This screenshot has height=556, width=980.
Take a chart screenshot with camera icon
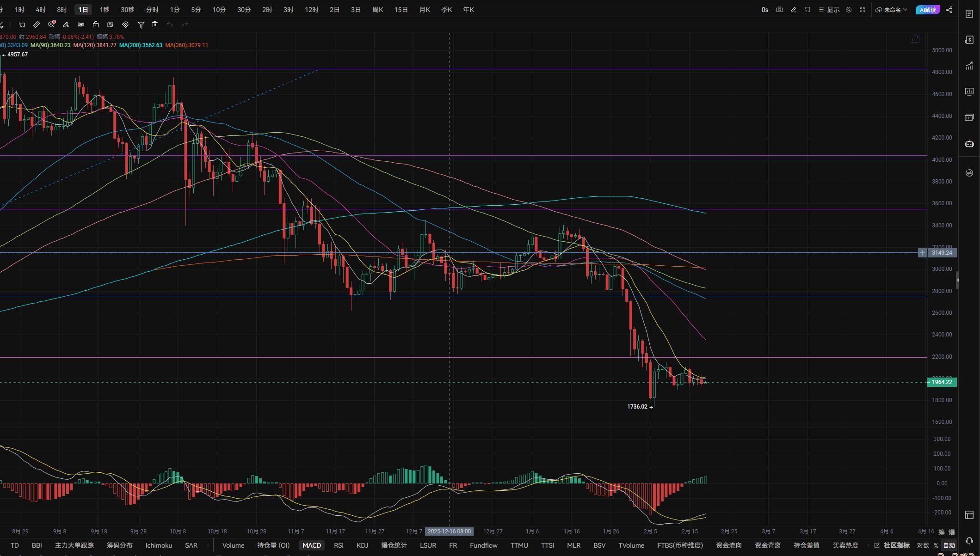779,10
